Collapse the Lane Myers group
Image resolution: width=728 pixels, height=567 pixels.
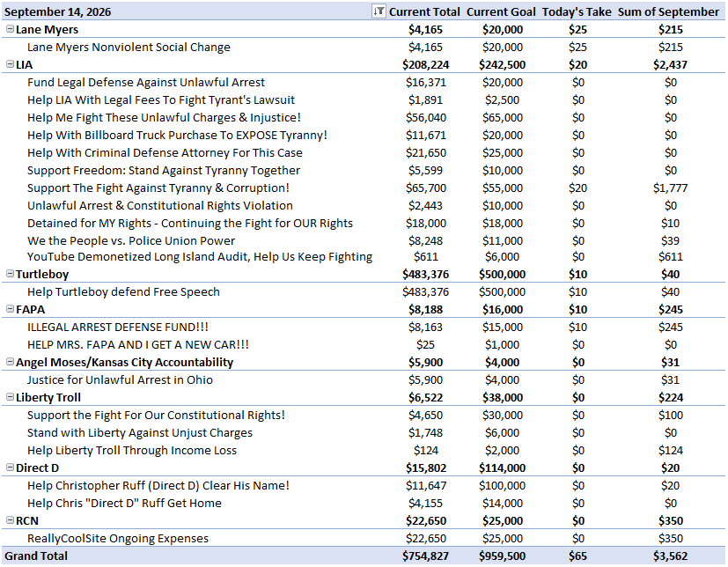(x=10, y=29)
